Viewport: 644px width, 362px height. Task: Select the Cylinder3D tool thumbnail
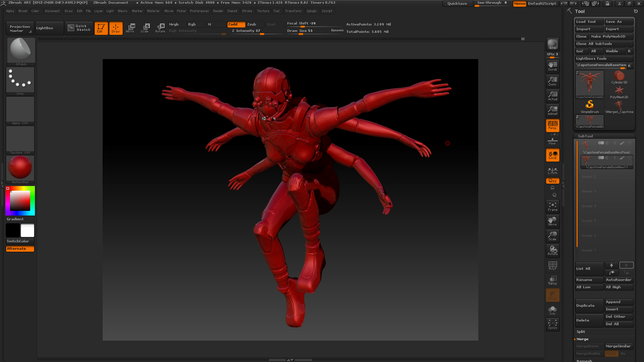pos(619,76)
